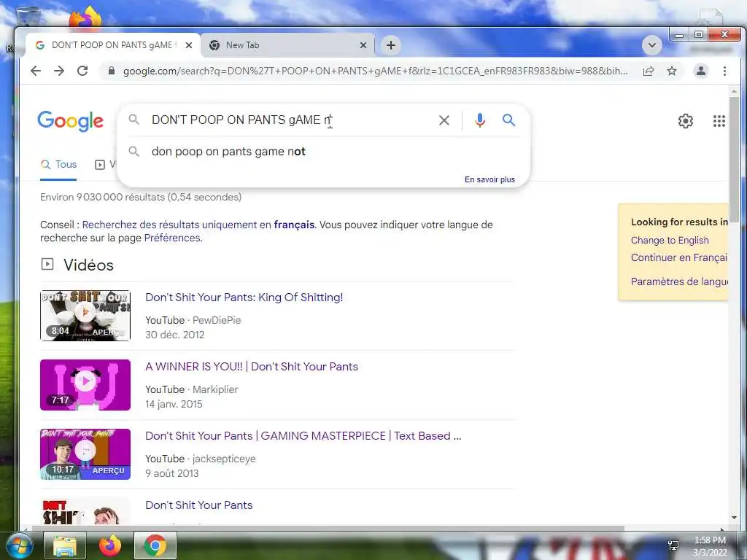
Task: Select the Tous results tab
Action: coord(58,164)
